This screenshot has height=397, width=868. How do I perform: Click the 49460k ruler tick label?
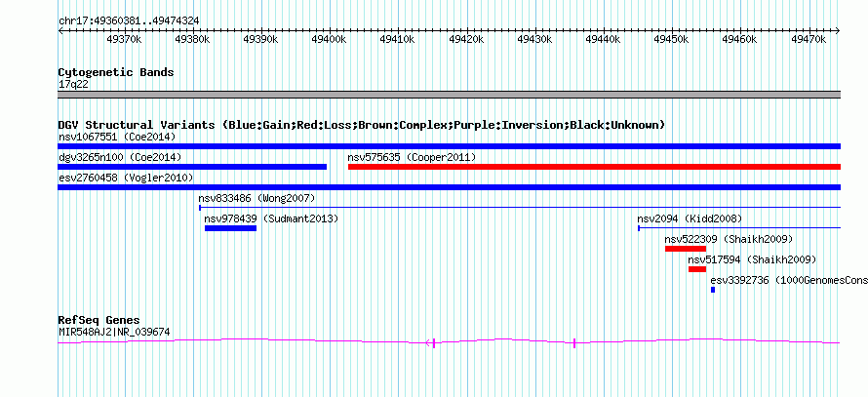click(740, 39)
